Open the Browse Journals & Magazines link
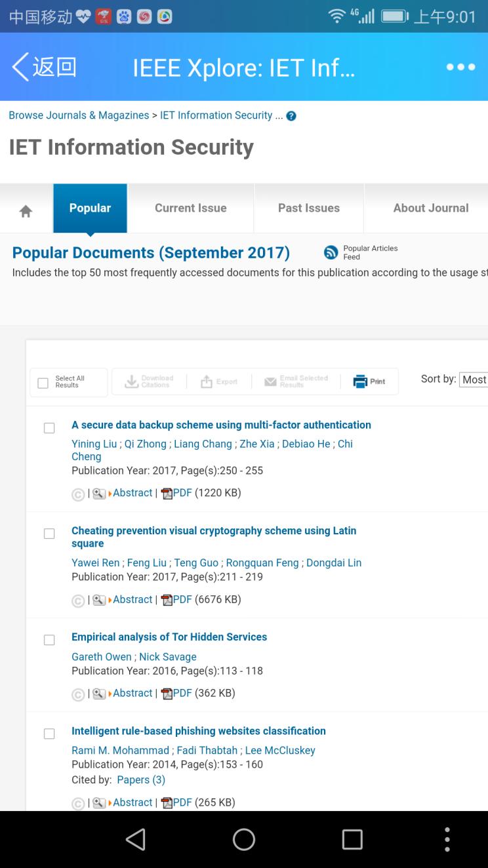 [79, 115]
